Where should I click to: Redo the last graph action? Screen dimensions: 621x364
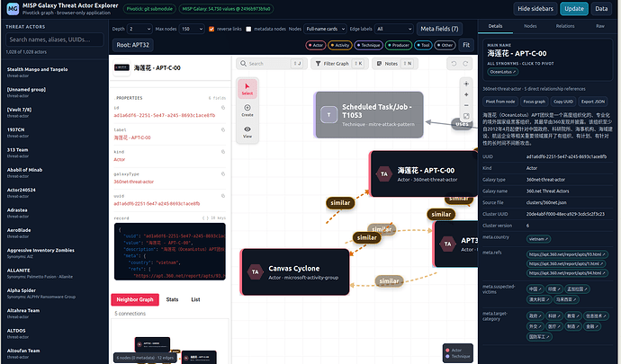(x=465, y=63)
